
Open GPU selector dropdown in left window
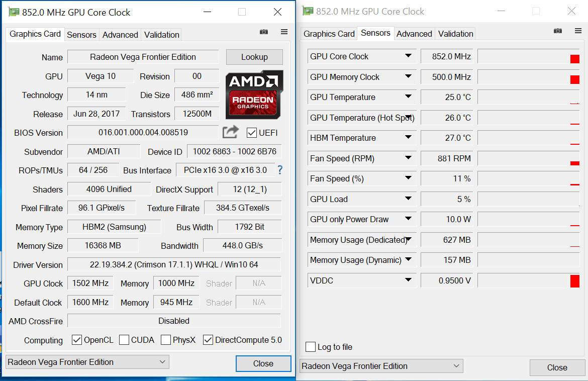click(x=87, y=362)
